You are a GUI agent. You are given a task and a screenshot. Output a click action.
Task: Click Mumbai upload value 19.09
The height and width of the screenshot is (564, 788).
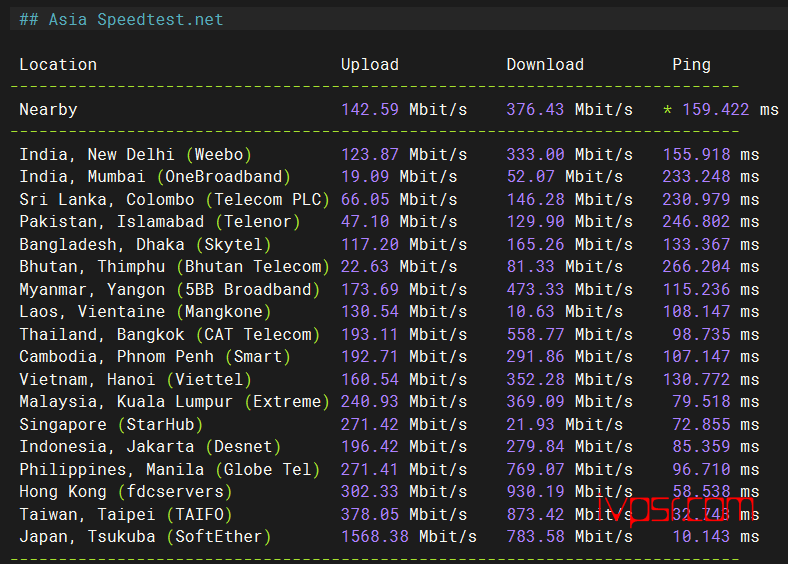(x=365, y=177)
